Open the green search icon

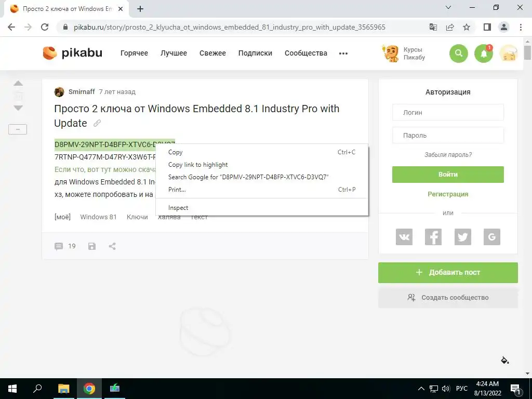point(458,54)
